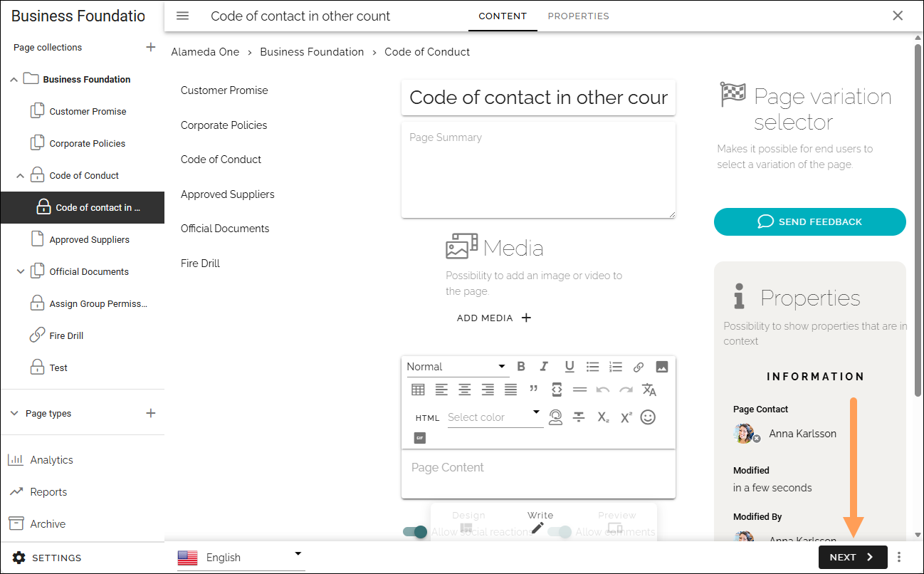Viewport: 924px width, 574px height.
Task: Apply italic formatting in the editor
Action: [x=545, y=367]
